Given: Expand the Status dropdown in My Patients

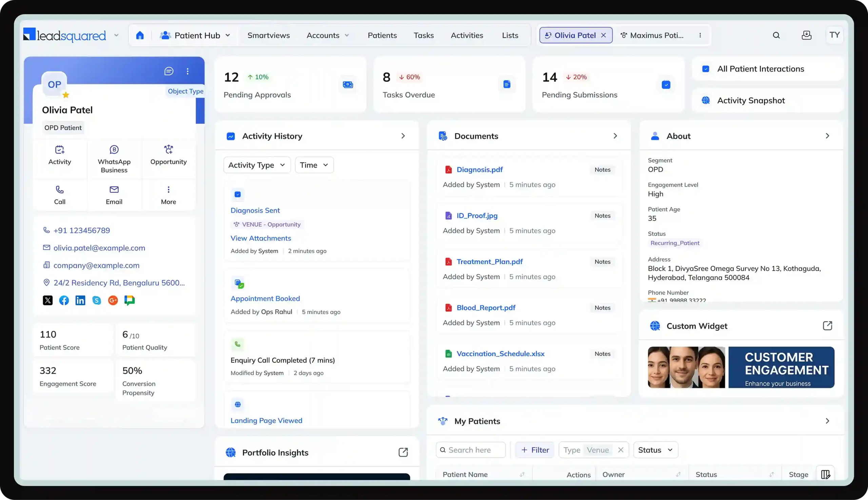Looking at the screenshot, I should point(655,450).
